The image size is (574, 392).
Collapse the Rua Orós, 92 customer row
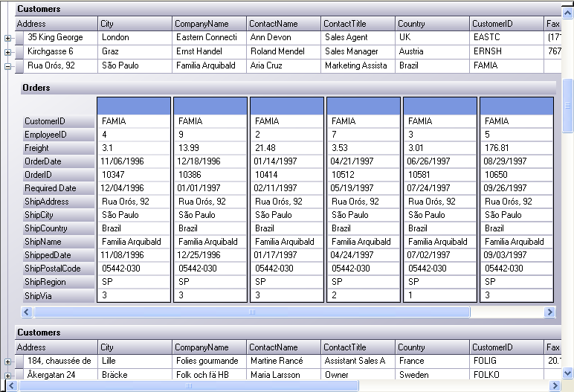coord(7,65)
